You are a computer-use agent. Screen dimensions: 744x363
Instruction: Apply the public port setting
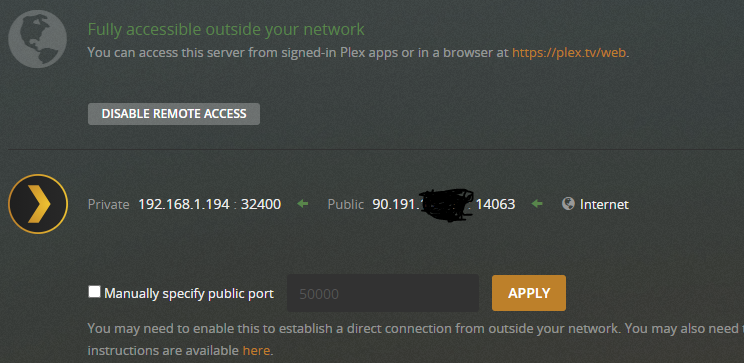click(x=529, y=293)
